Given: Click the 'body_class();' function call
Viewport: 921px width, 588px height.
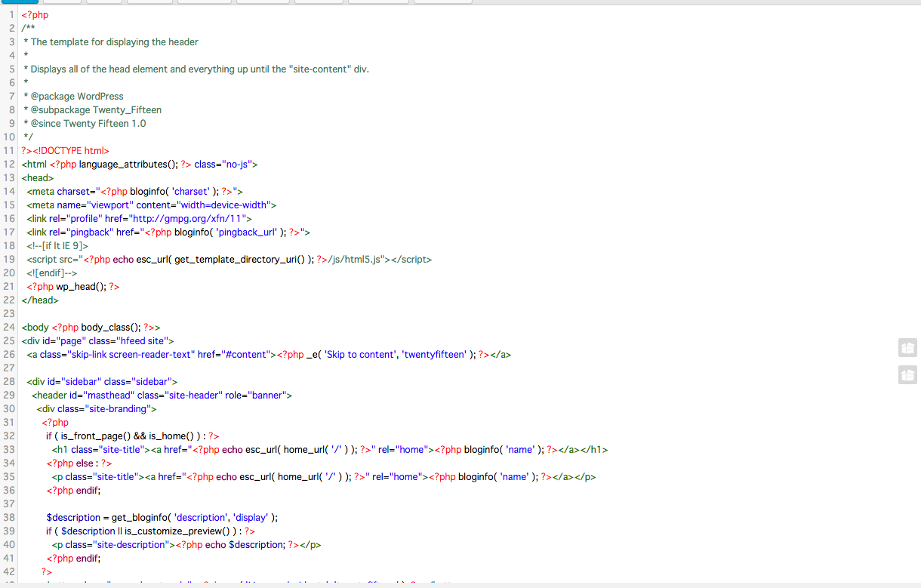Looking at the screenshot, I should point(111,328).
